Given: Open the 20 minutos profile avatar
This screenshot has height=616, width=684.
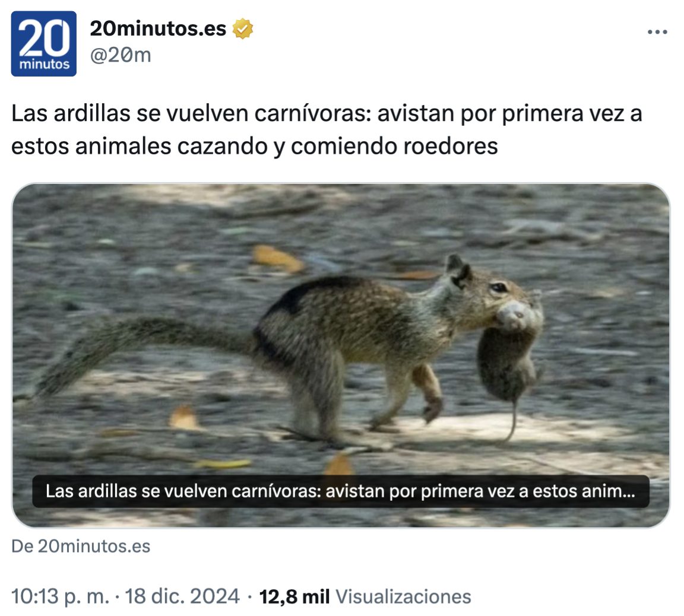Looking at the screenshot, I should (43, 43).
